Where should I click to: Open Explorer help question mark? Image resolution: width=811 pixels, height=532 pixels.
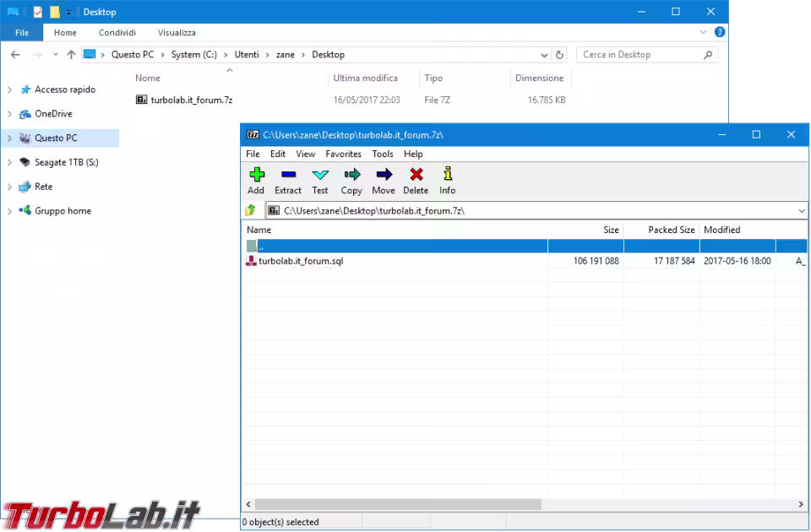tap(720, 32)
